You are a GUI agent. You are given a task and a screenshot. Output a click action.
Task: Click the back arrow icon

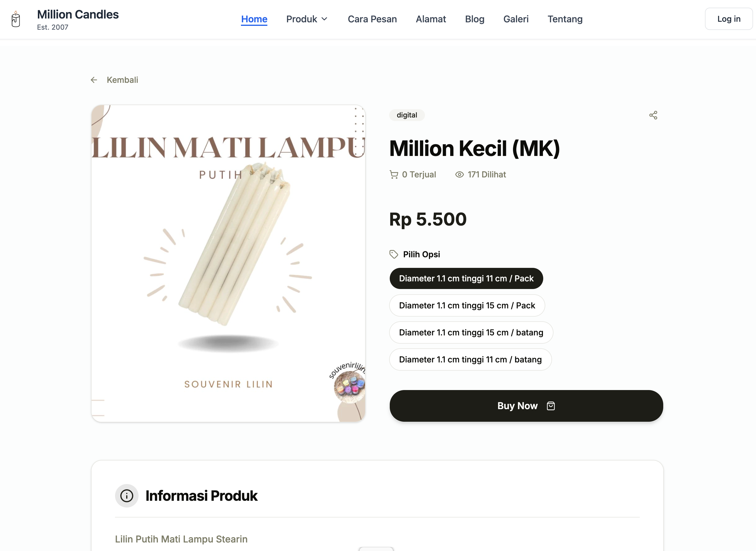tap(94, 80)
